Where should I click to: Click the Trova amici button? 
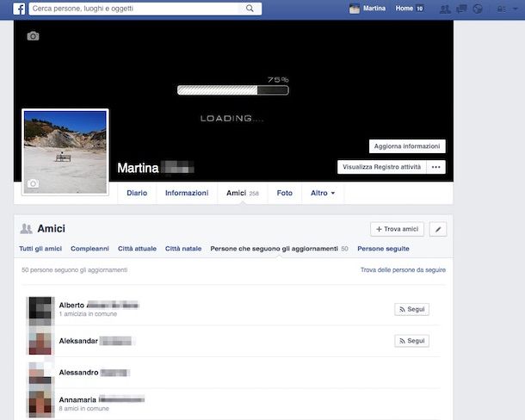397,229
